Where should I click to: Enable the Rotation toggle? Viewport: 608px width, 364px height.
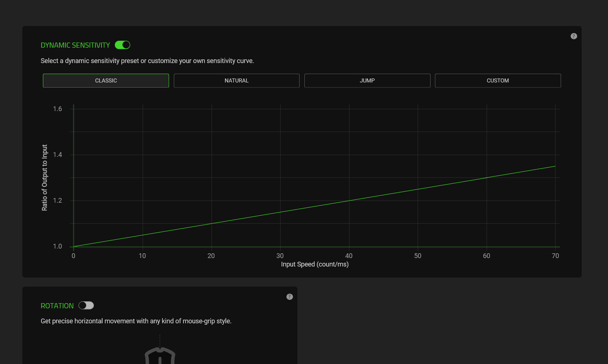[x=86, y=305]
